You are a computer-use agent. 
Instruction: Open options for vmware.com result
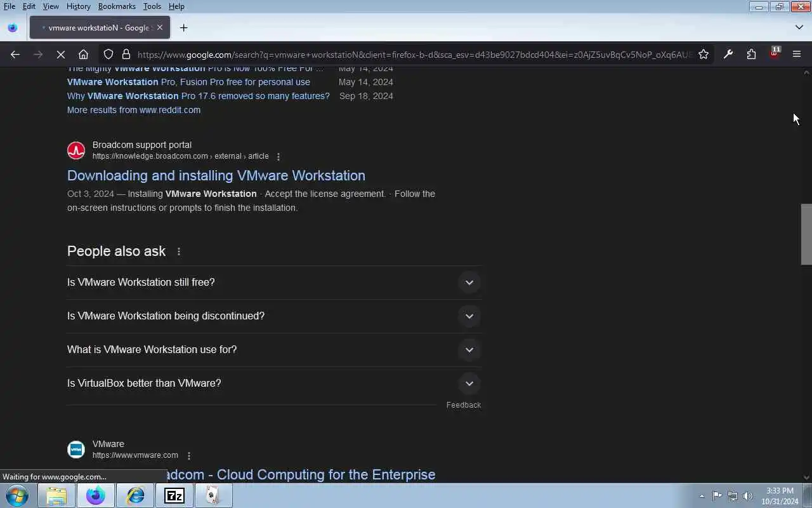coord(188,455)
